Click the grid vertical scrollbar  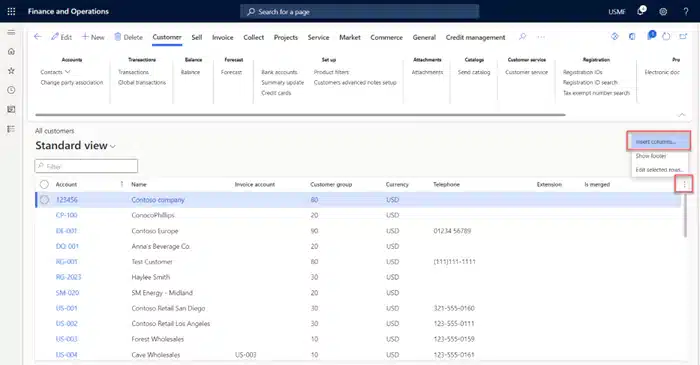point(685,216)
